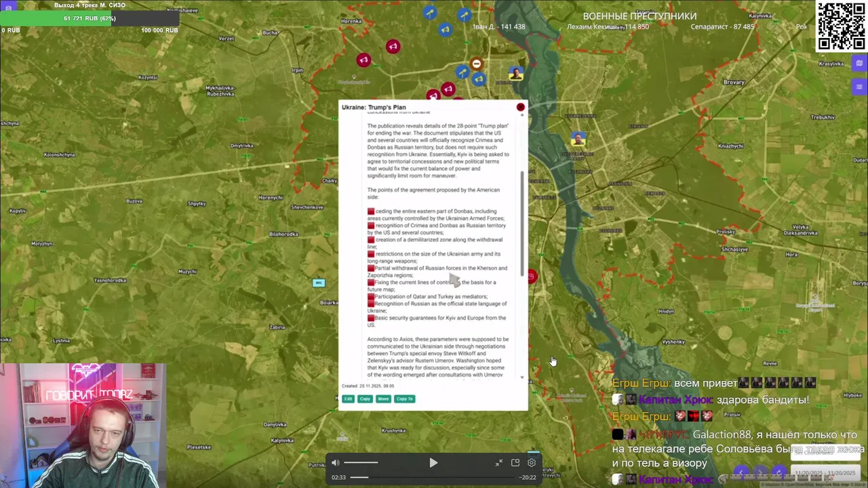The width and height of the screenshot is (868, 488).
Task: Click red marker beside popup's right edge
Action: pyautogui.click(x=532, y=276)
